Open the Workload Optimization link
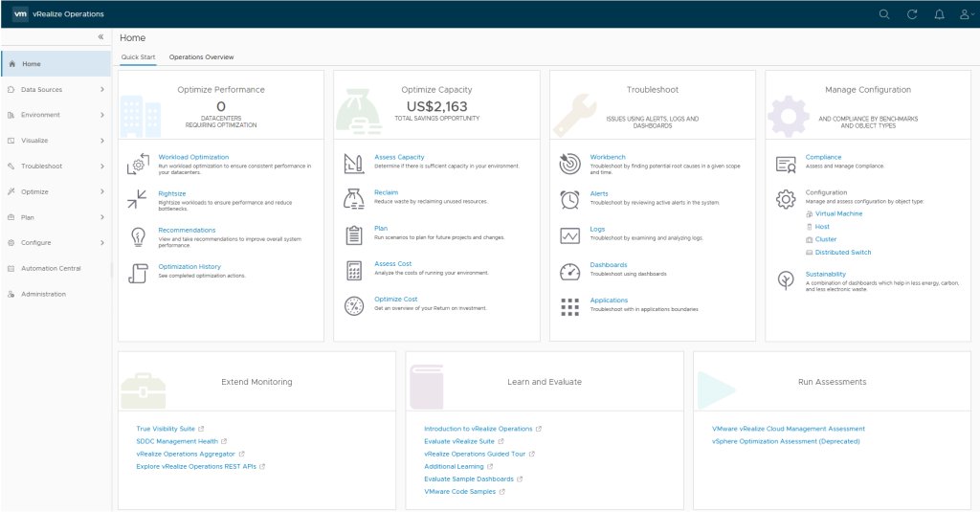The width and height of the screenshot is (980, 512). (193, 157)
